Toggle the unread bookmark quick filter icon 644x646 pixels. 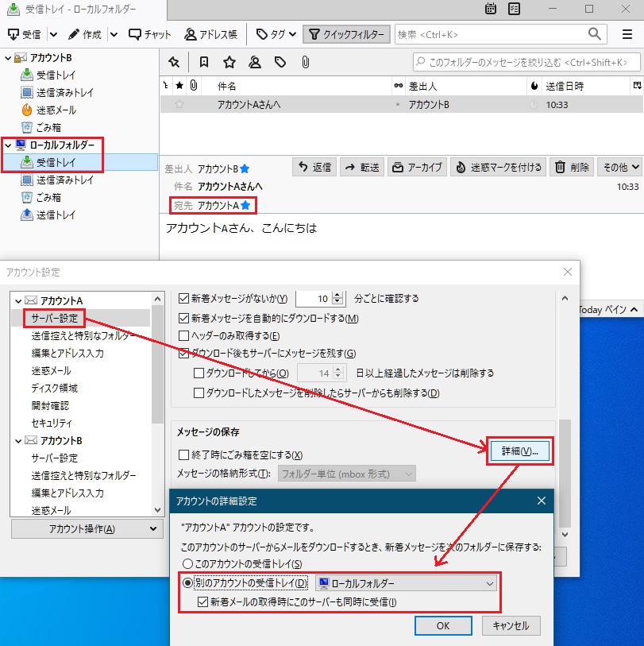204,62
